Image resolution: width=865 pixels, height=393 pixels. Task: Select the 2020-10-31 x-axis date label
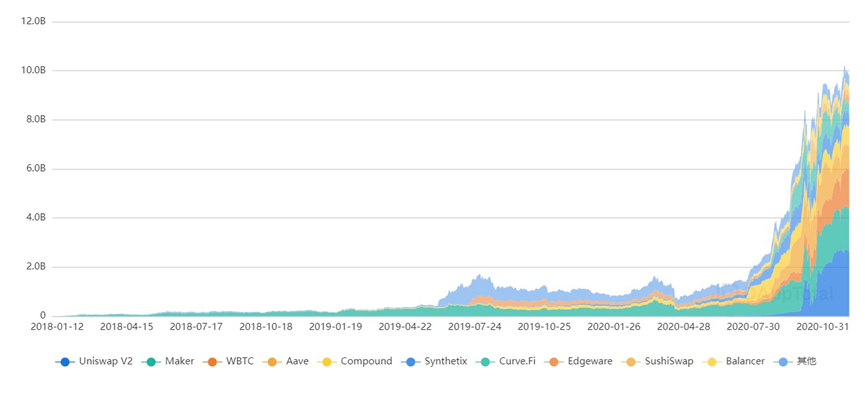click(x=823, y=327)
